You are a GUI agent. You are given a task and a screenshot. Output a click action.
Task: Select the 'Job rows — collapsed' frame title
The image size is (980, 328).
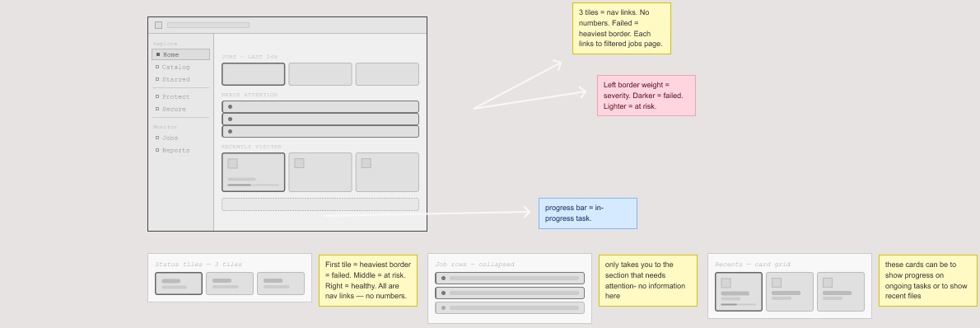click(474, 265)
